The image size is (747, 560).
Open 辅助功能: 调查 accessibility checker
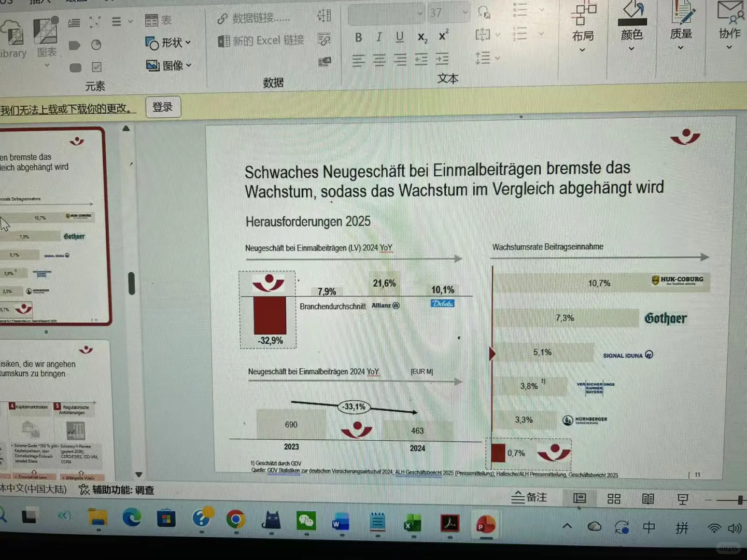click(117, 489)
